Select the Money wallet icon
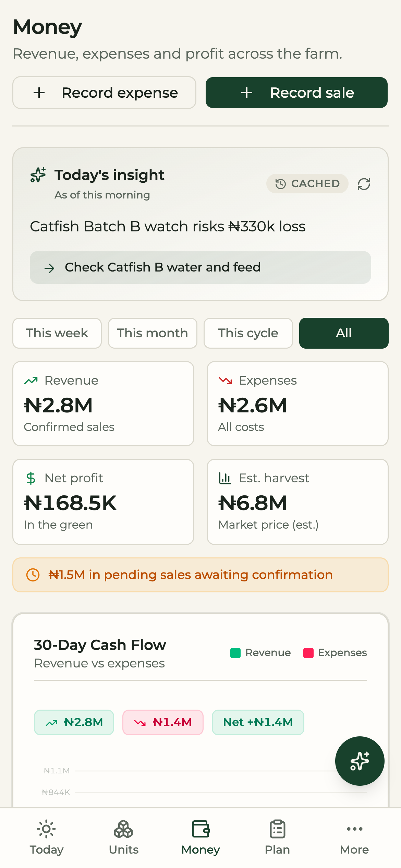401x868 pixels. click(x=200, y=829)
